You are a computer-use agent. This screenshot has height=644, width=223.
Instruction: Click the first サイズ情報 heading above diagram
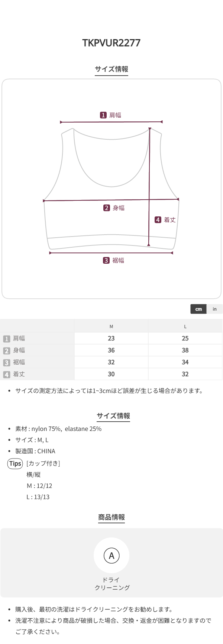111,69
